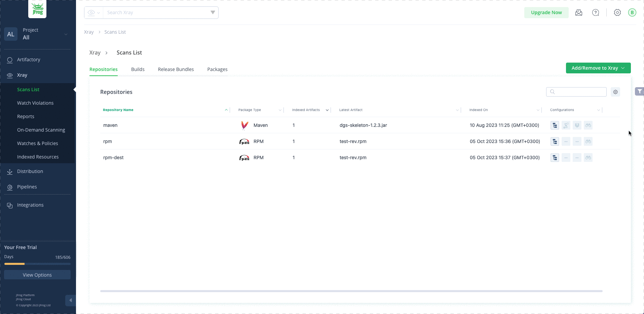Click the horizontal scrollbar below the table
Screen dimensions: 644x314
tap(351, 291)
